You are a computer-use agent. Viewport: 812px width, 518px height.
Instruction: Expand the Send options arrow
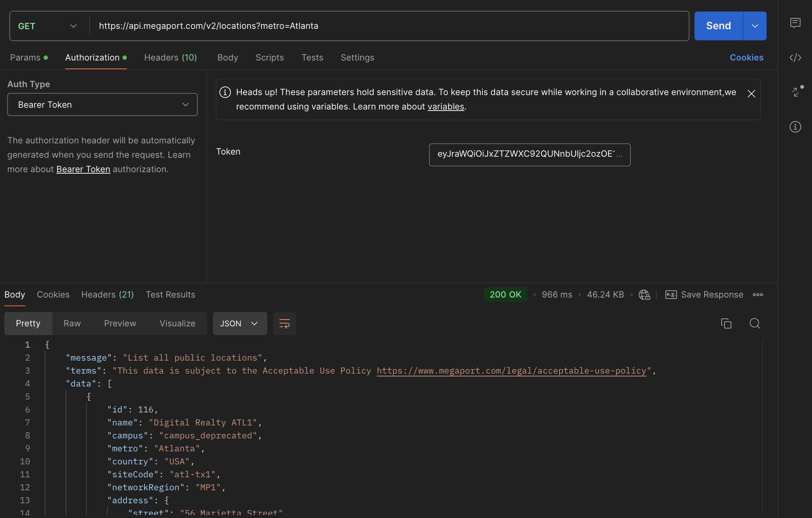pos(755,26)
